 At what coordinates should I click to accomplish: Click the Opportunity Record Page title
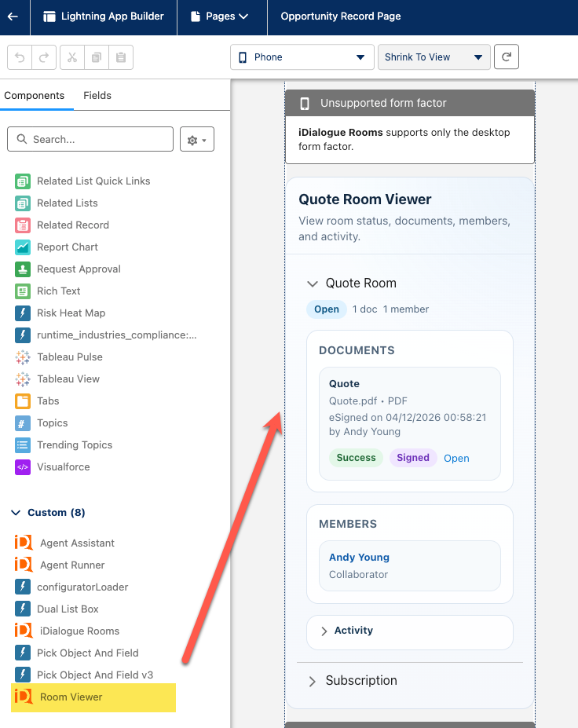coord(341,16)
